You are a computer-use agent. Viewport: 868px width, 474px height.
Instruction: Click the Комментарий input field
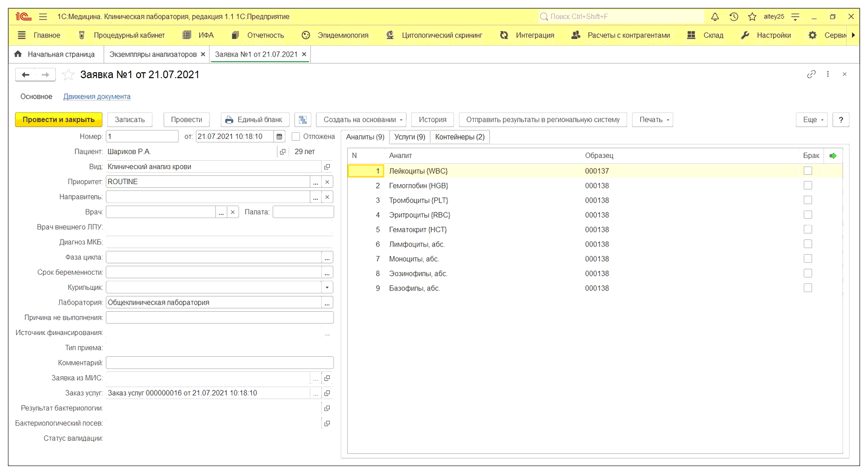220,363
